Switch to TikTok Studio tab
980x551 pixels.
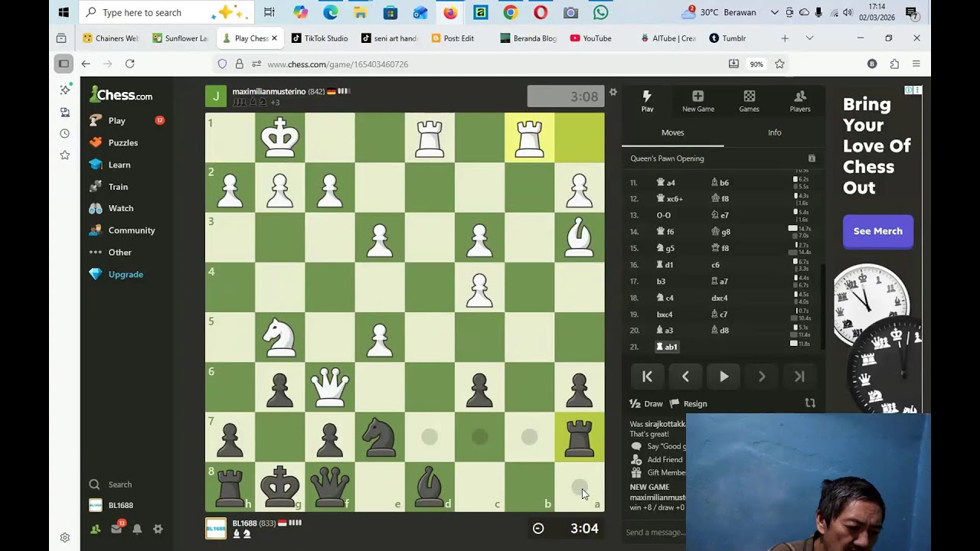(320, 38)
